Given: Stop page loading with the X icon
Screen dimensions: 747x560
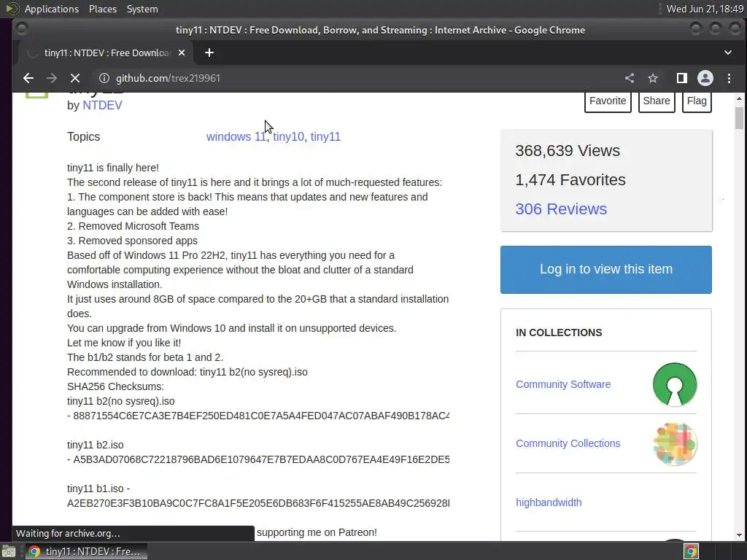Looking at the screenshot, I should point(75,78).
